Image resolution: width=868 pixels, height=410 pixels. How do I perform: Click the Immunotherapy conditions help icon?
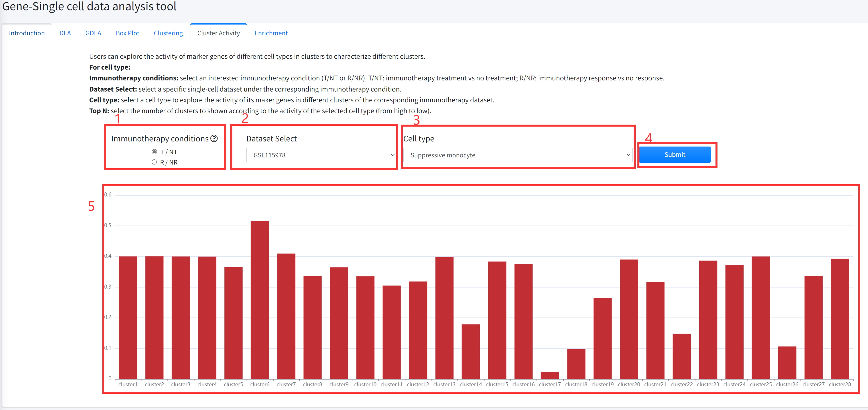(214, 139)
